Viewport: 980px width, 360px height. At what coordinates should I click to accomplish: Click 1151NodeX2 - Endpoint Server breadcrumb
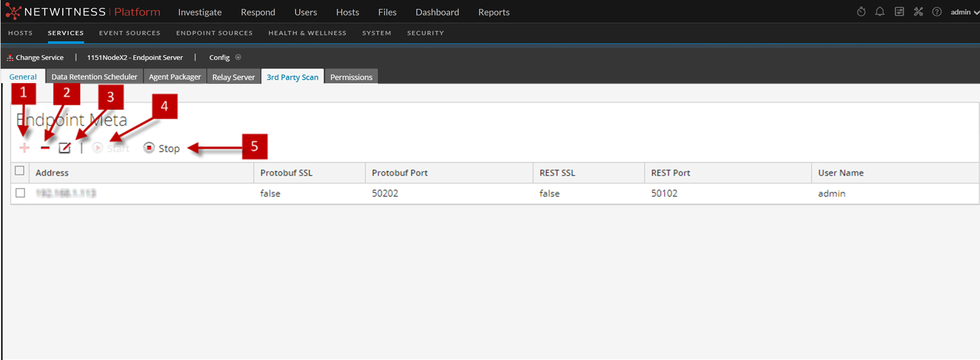[135, 58]
